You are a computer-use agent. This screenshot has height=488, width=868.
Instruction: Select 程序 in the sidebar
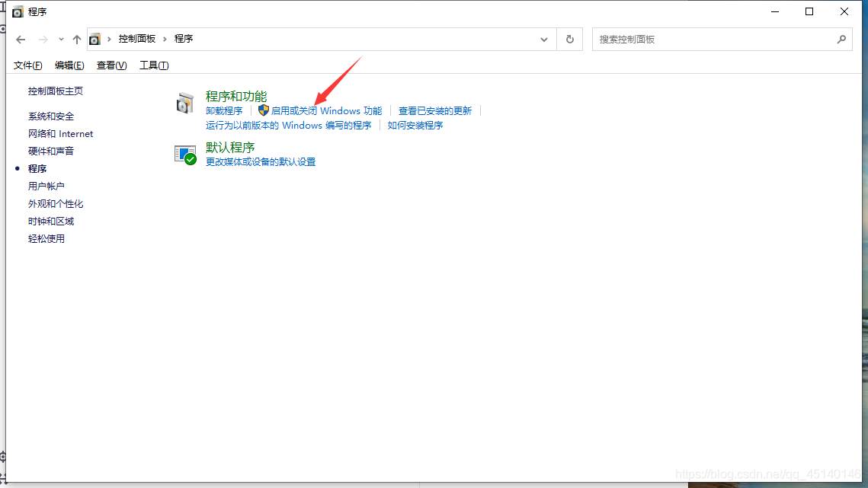click(37, 169)
